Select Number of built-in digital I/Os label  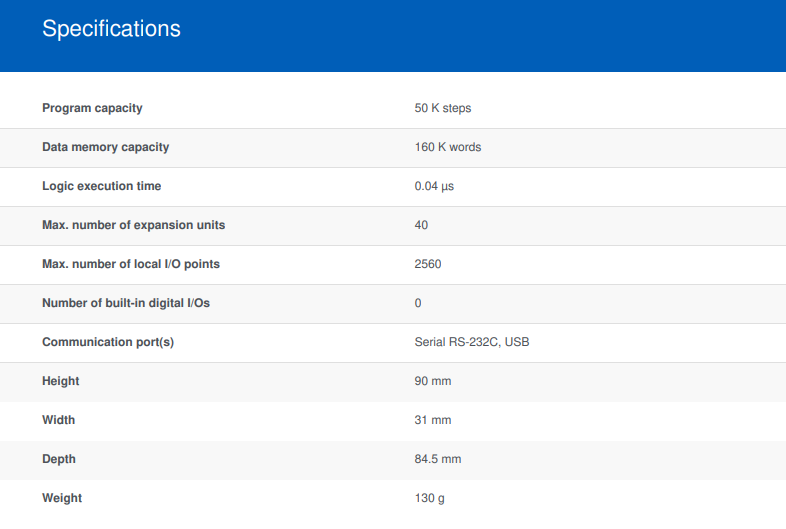126,303
